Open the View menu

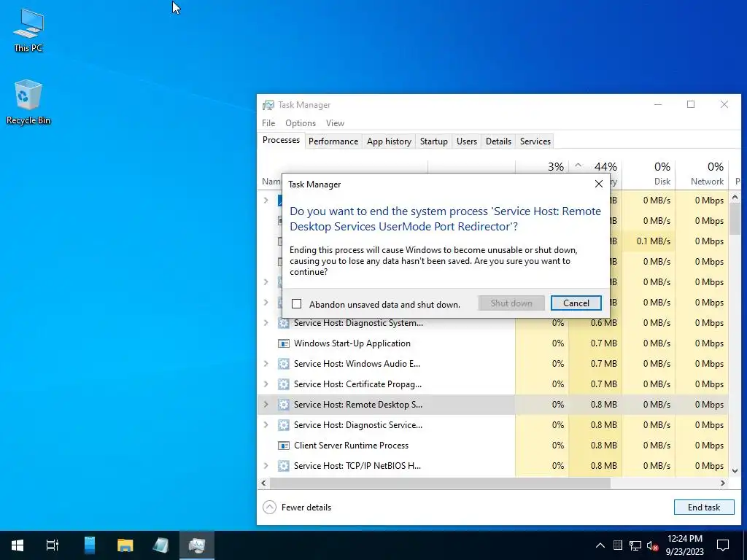335,122
